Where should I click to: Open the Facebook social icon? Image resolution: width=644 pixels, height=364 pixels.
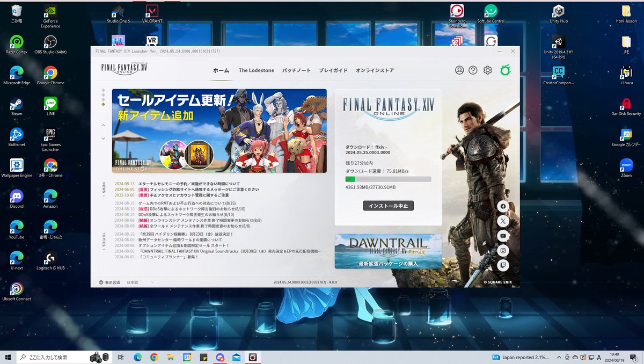click(x=503, y=206)
